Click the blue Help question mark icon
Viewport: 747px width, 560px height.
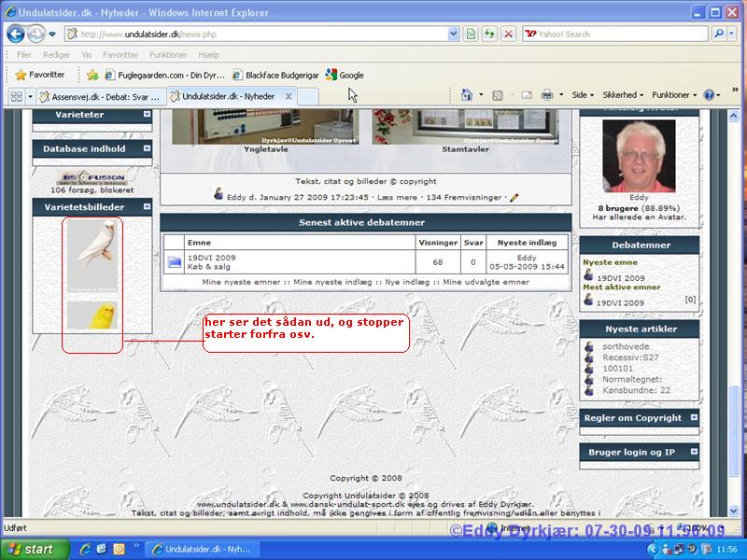pos(709,95)
